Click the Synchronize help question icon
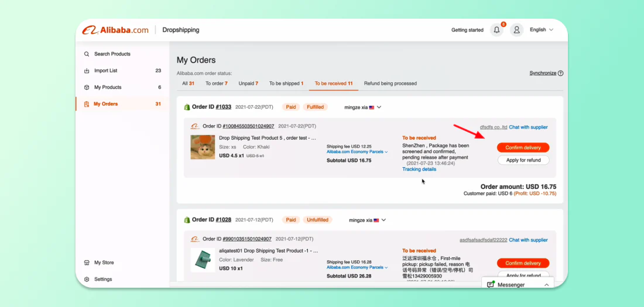644x307 pixels. tap(561, 74)
